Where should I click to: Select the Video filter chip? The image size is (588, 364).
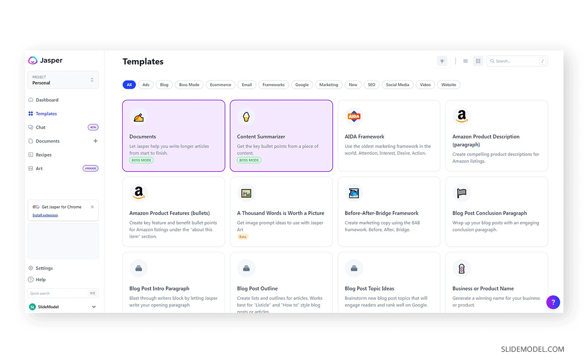[x=425, y=85]
